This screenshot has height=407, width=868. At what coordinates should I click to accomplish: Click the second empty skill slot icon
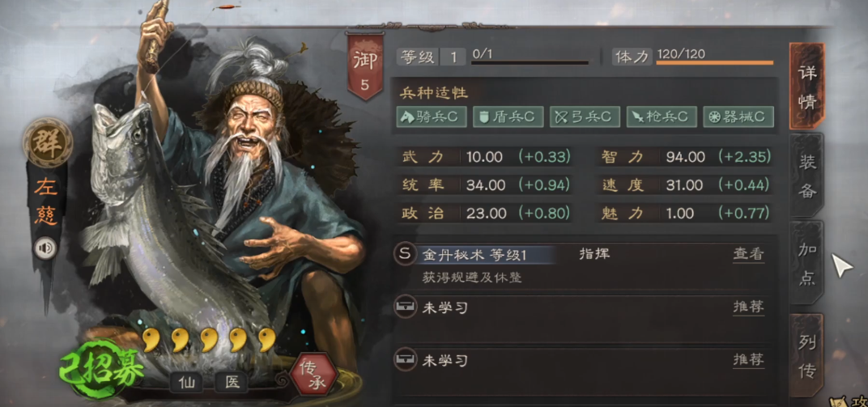click(405, 361)
